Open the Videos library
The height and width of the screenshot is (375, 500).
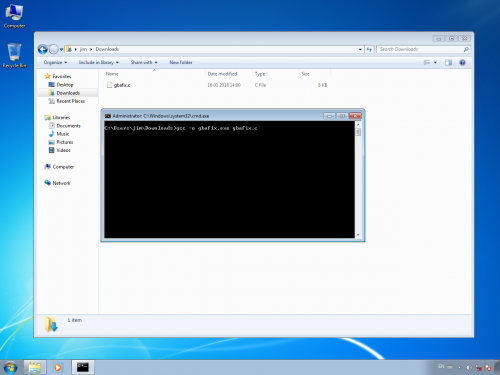point(60,150)
